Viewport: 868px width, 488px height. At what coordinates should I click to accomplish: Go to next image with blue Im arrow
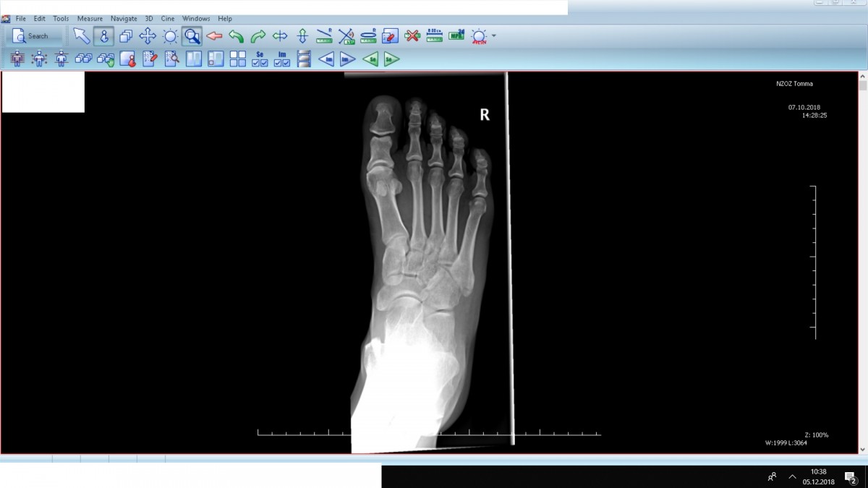tap(348, 59)
